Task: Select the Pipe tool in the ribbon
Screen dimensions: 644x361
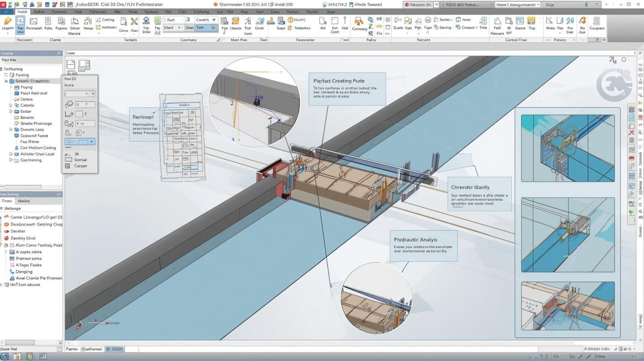Action: click(x=224, y=23)
